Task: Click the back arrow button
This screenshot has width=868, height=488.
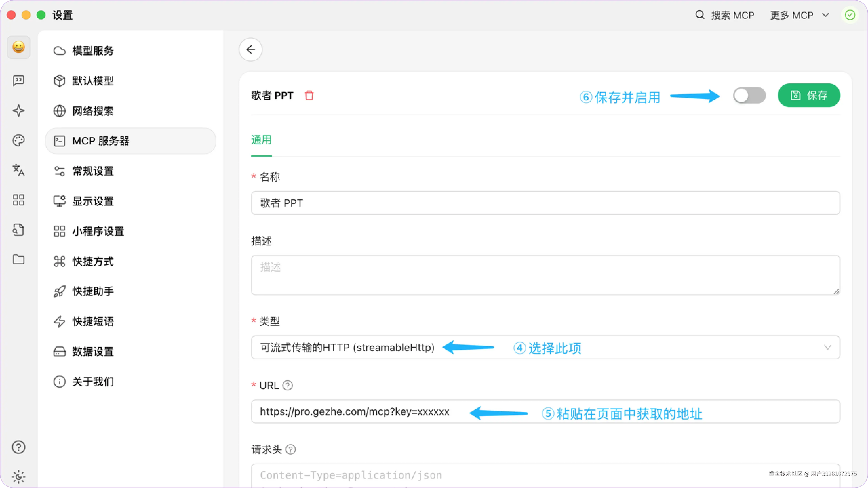Action: 251,50
